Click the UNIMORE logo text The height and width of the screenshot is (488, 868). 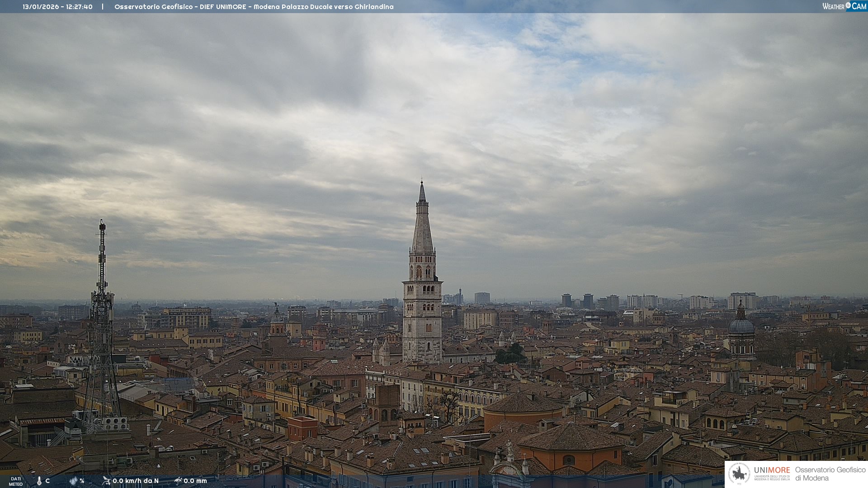772,470
